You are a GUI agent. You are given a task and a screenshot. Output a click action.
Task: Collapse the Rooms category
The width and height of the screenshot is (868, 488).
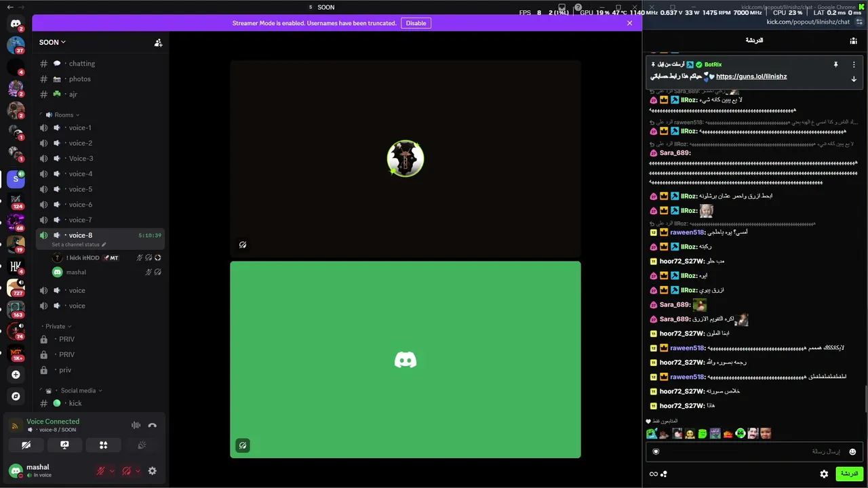66,115
